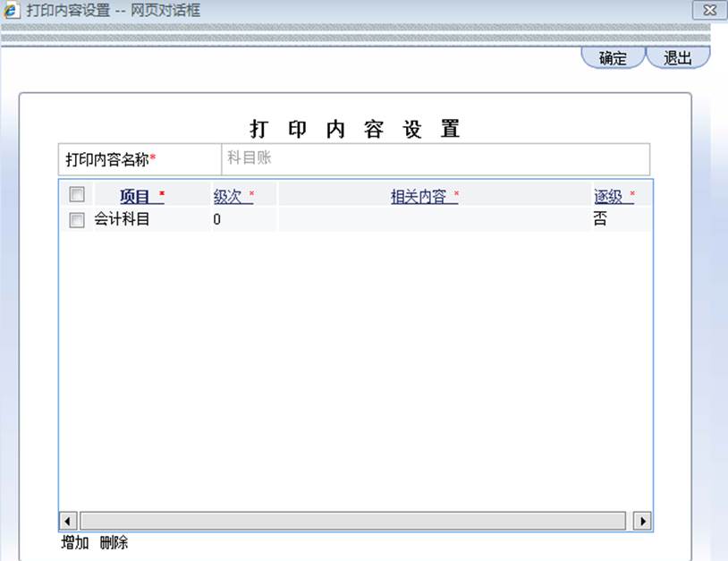Click the 退出 exit button
This screenshot has width=728, height=561.
pos(678,57)
